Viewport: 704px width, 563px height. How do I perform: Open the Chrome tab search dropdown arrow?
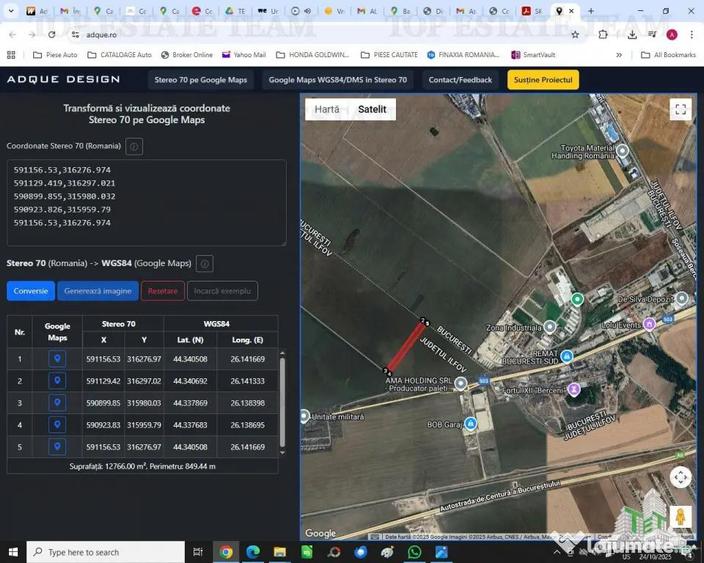pos(11,10)
